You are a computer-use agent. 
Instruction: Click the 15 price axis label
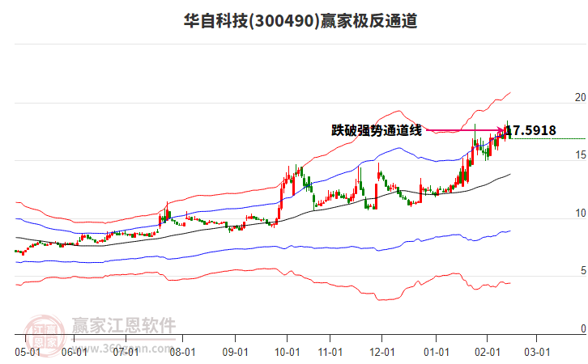tap(580, 155)
